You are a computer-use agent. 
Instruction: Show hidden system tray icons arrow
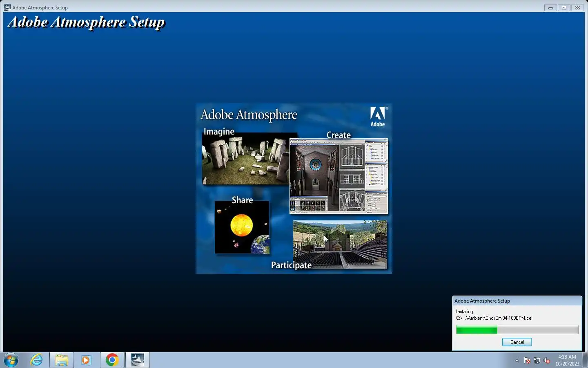tap(517, 361)
